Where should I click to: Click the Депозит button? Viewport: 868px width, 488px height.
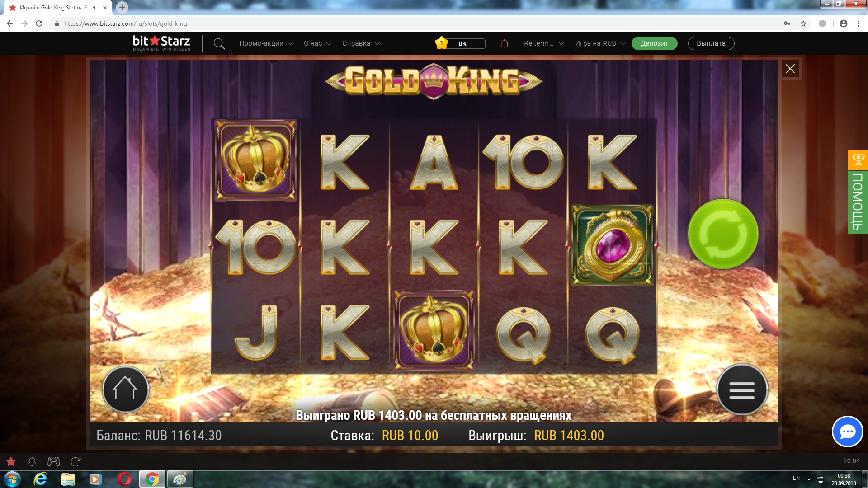[654, 43]
